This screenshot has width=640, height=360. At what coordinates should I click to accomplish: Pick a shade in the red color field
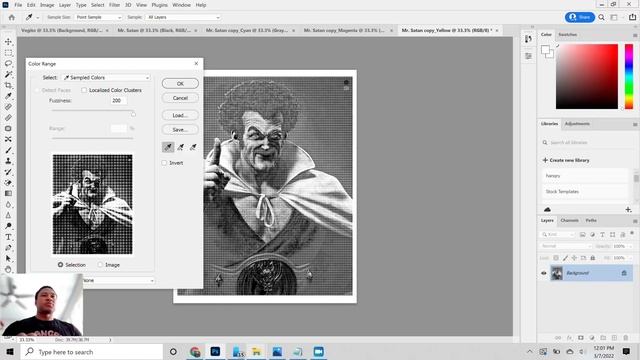coord(587,77)
